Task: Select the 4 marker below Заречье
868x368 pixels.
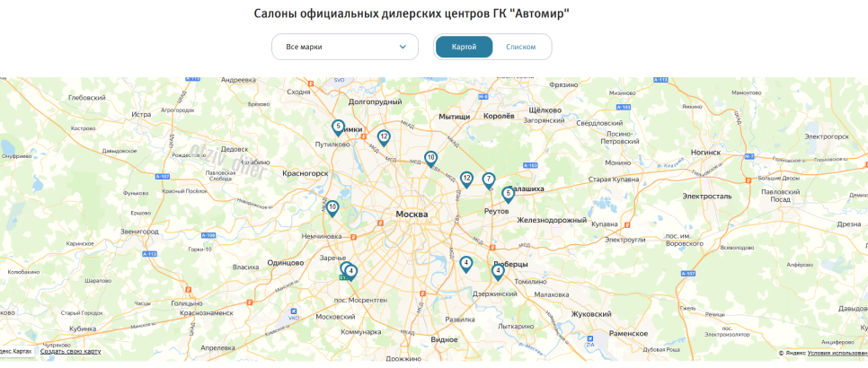Action: point(351,273)
